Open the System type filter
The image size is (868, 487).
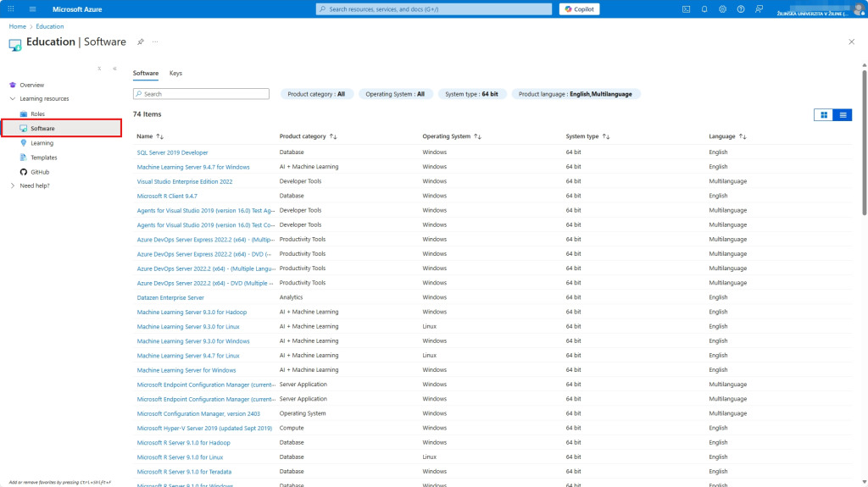tap(471, 94)
